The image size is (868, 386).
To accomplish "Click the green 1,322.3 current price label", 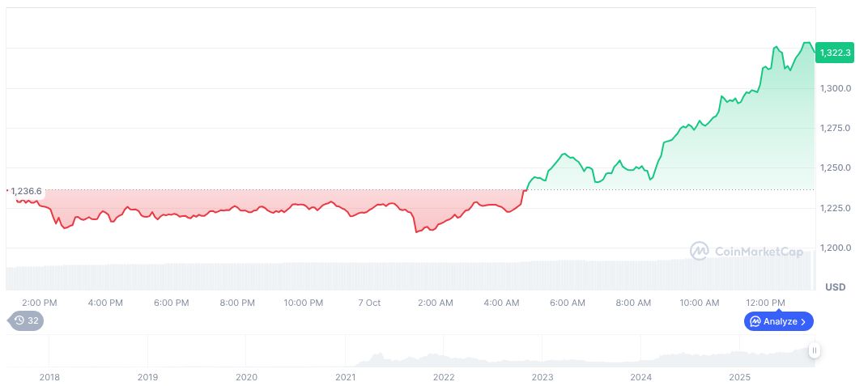I will point(835,53).
